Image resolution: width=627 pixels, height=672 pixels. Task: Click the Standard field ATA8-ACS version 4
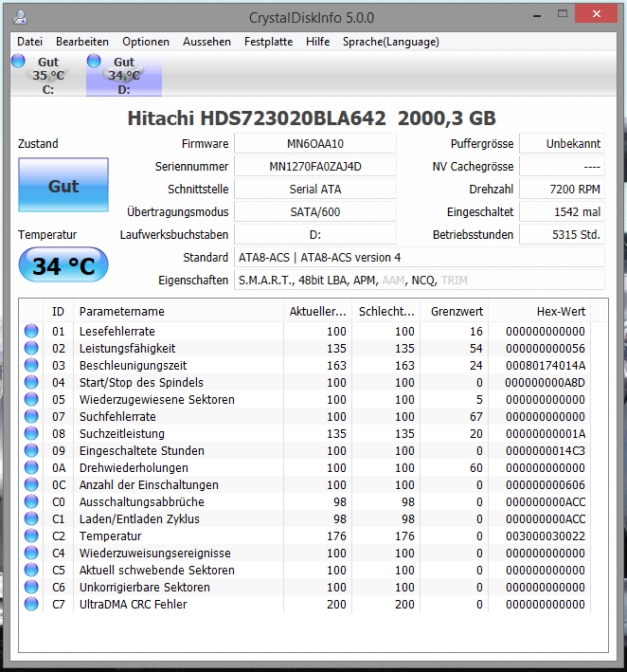[x=420, y=257]
